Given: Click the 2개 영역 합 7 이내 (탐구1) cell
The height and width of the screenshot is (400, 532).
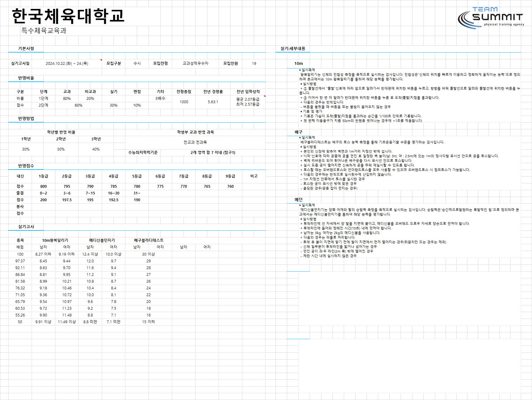Looking at the screenshot, I should (213, 153).
